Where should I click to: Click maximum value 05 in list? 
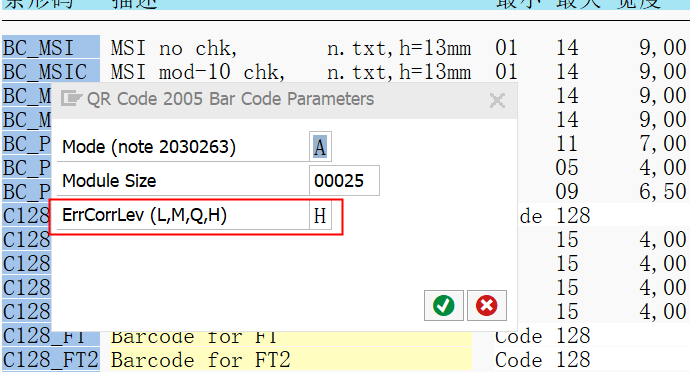(567, 168)
